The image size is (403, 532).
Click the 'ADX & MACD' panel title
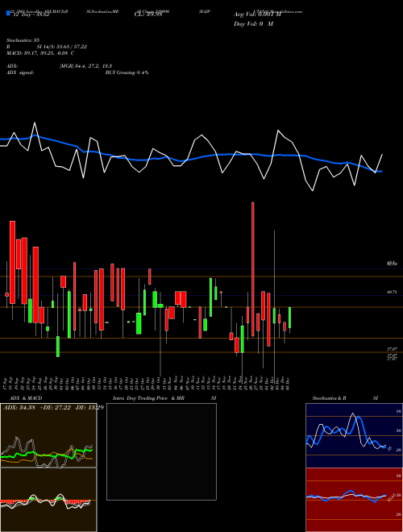click(x=26, y=398)
